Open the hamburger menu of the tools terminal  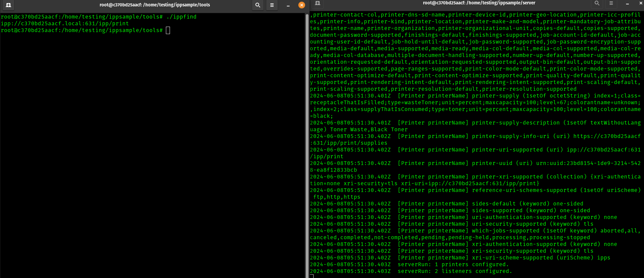pos(272,5)
